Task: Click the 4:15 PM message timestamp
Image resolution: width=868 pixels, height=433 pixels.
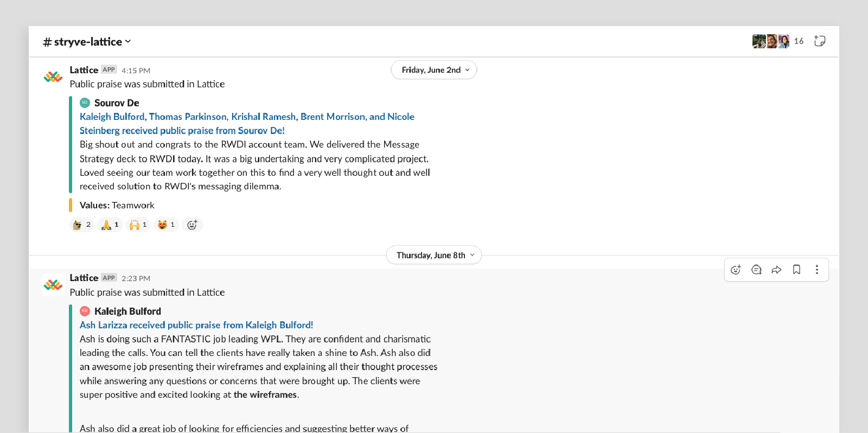Action: (x=136, y=71)
